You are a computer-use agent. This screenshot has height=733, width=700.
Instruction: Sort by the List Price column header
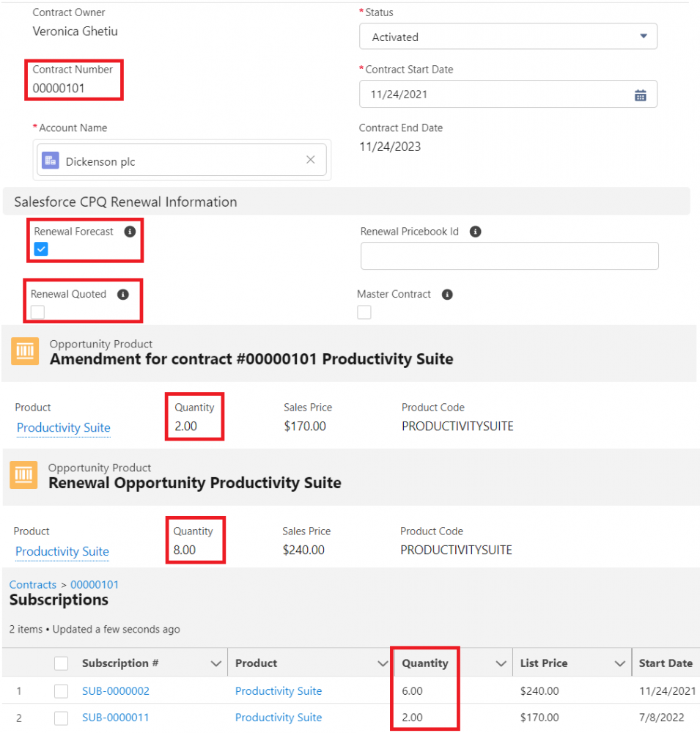tap(544, 663)
